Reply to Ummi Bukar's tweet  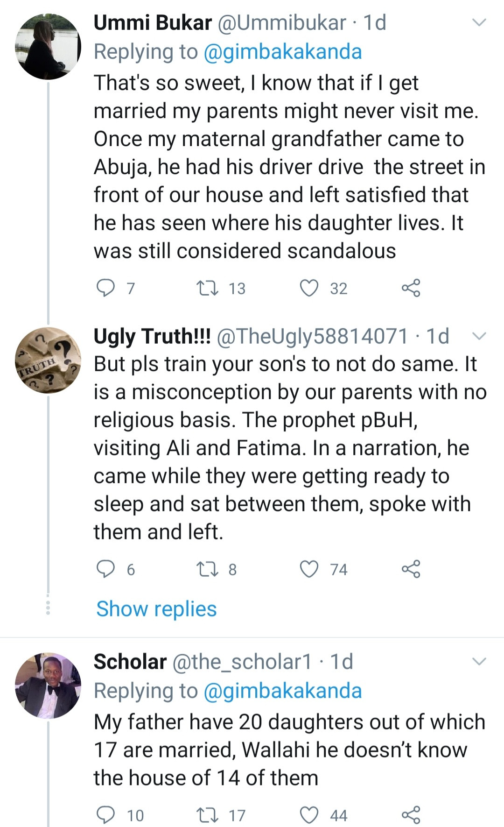point(105,288)
